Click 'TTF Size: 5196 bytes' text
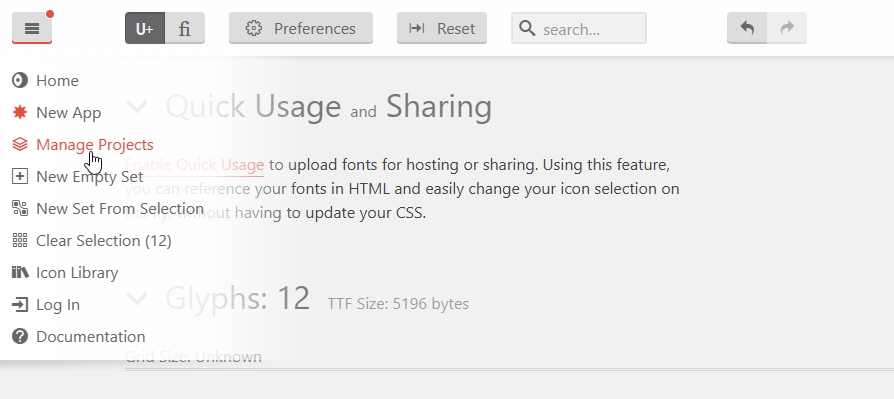The height and width of the screenshot is (399, 894). pyautogui.click(x=398, y=304)
